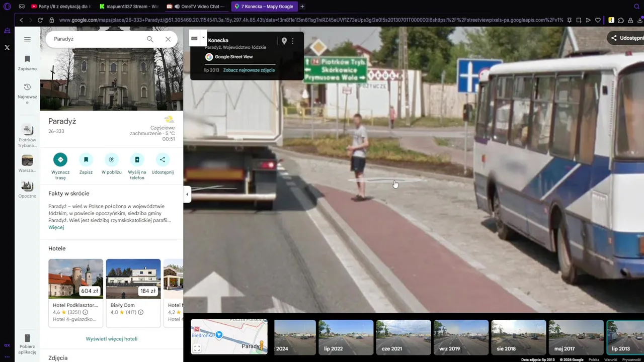Click the Zapisz bookmark icon
The height and width of the screenshot is (362, 644).
pyautogui.click(x=86, y=159)
